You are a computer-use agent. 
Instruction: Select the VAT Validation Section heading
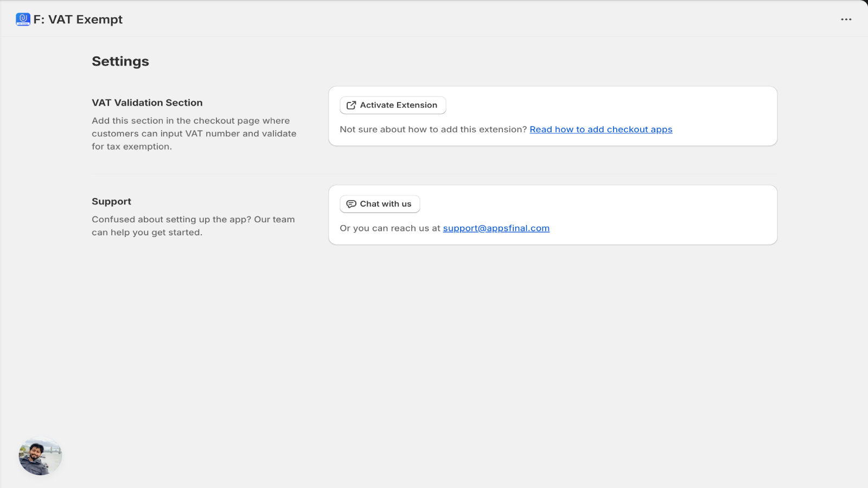pos(147,102)
